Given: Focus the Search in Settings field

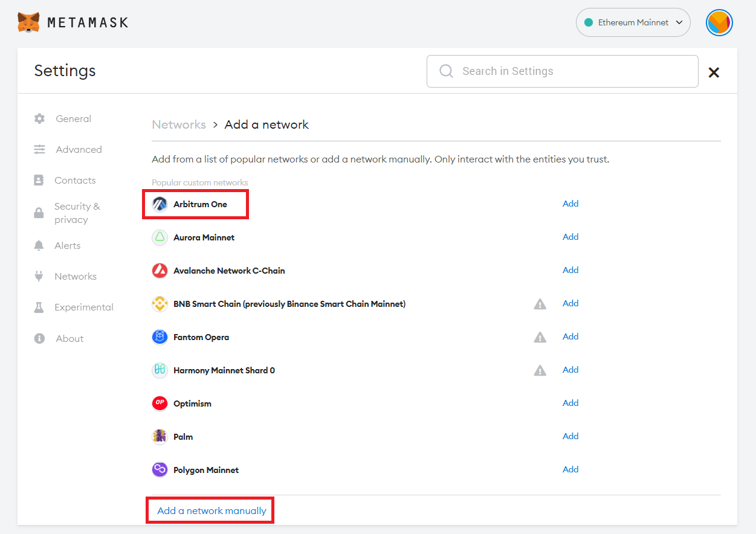Looking at the screenshot, I should [562, 71].
